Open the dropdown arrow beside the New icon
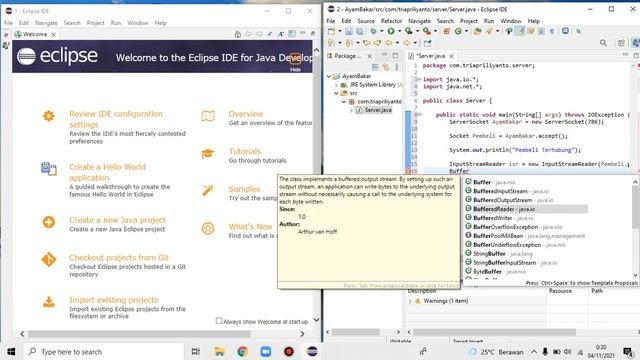640x360 pixels. (339, 31)
